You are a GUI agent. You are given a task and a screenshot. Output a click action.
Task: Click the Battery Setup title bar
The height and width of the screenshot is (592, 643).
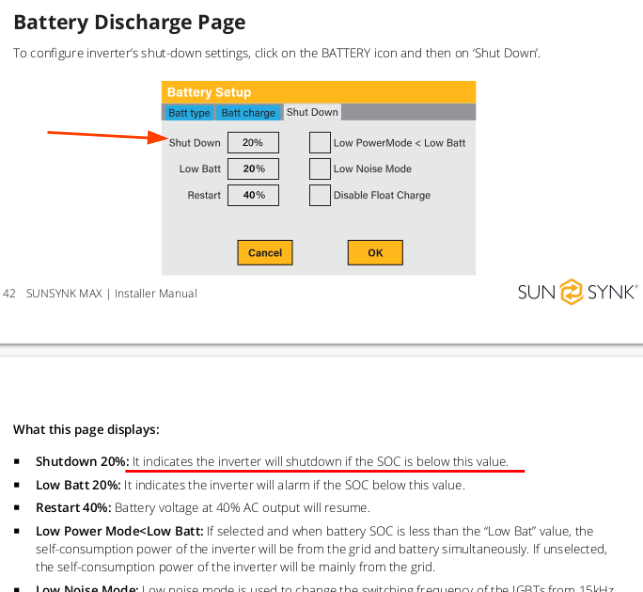coord(318,92)
